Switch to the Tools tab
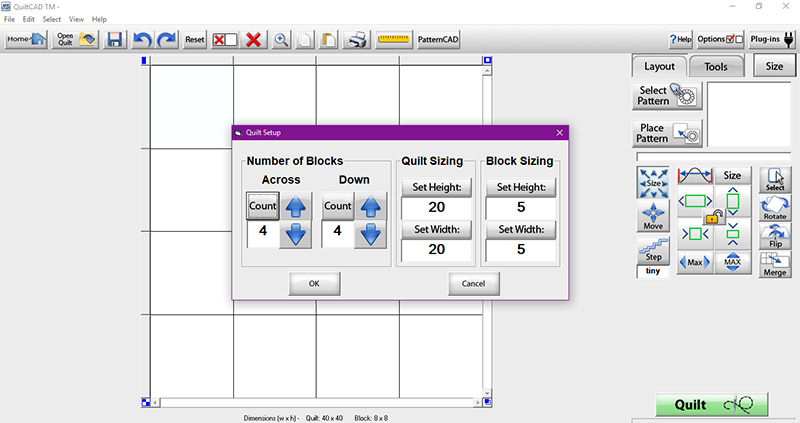800x423 pixels. (x=715, y=66)
